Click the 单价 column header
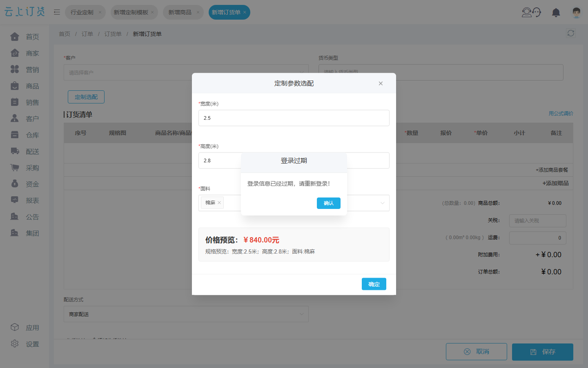This screenshot has width=588, height=368. click(481, 133)
